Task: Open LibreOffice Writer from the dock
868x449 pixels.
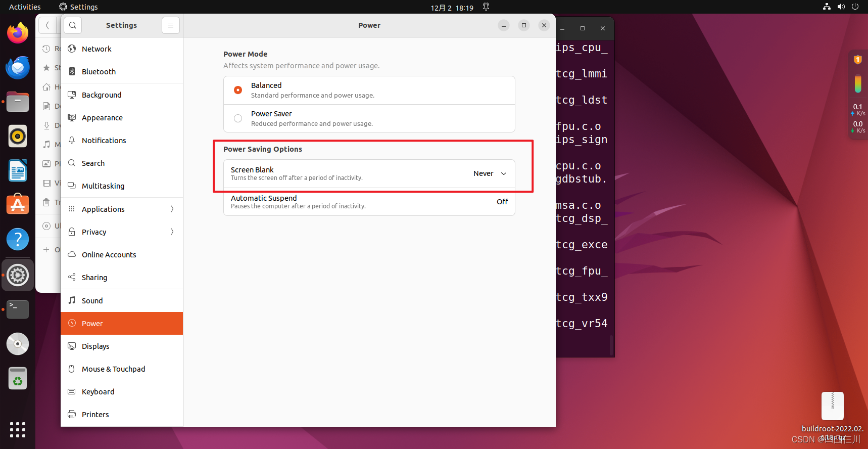Action: pyautogui.click(x=18, y=170)
